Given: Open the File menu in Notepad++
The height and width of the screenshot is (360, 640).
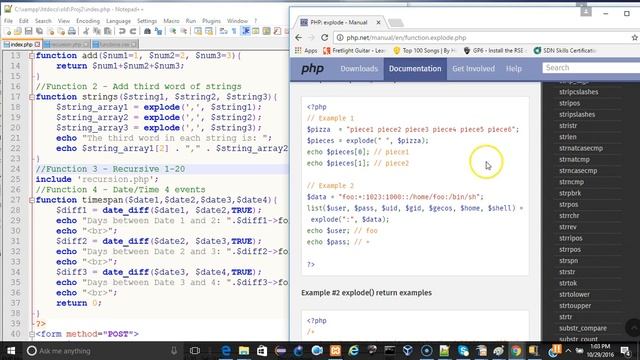Looking at the screenshot, I should (8, 21).
